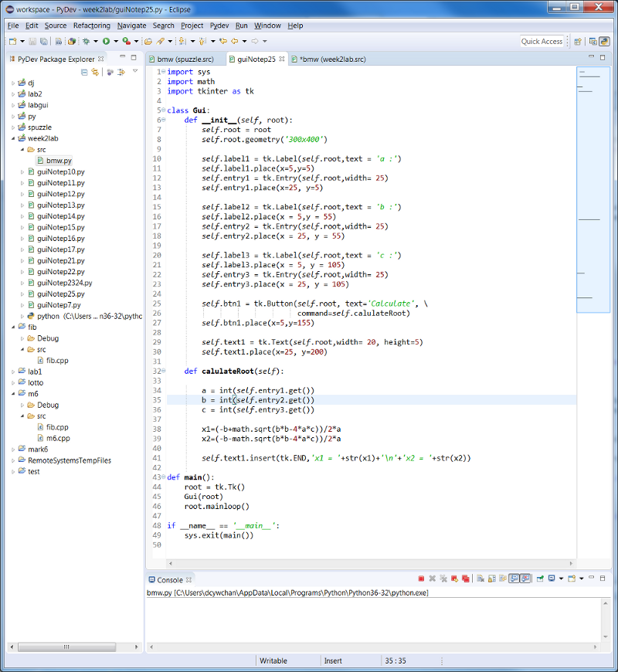618x672 pixels.
Task: Open the Refactoring menu
Action: point(91,25)
